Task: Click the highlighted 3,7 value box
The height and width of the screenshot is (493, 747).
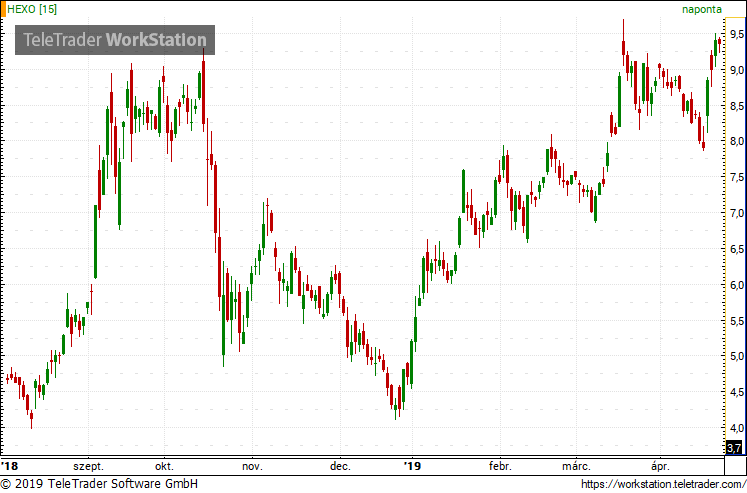Action: pyautogui.click(x=734, y=448)
